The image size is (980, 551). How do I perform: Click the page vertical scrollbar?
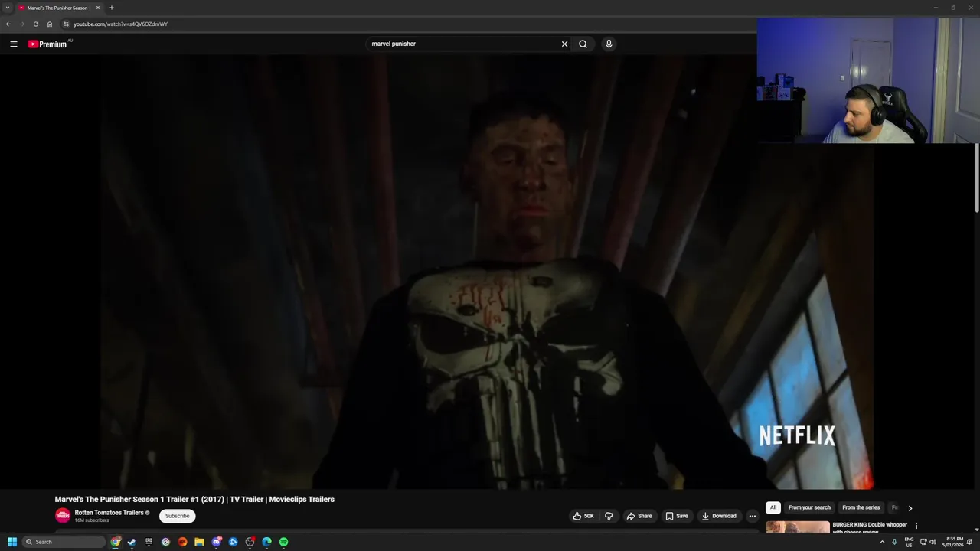[976, 178]
